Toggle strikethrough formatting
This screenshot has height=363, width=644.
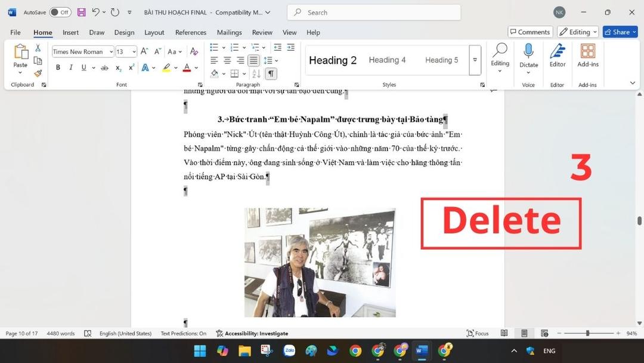pyautogui.click(x=104, y=67)
